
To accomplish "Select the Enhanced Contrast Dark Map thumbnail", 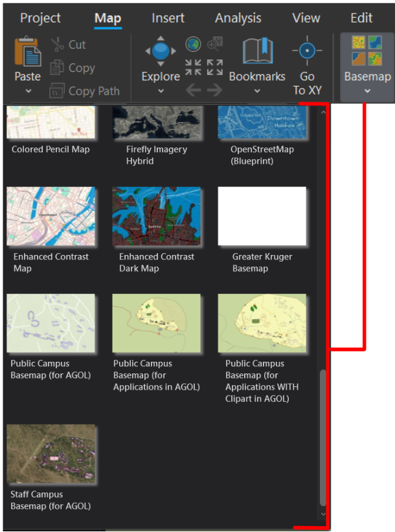I will [x=157, y=216].
